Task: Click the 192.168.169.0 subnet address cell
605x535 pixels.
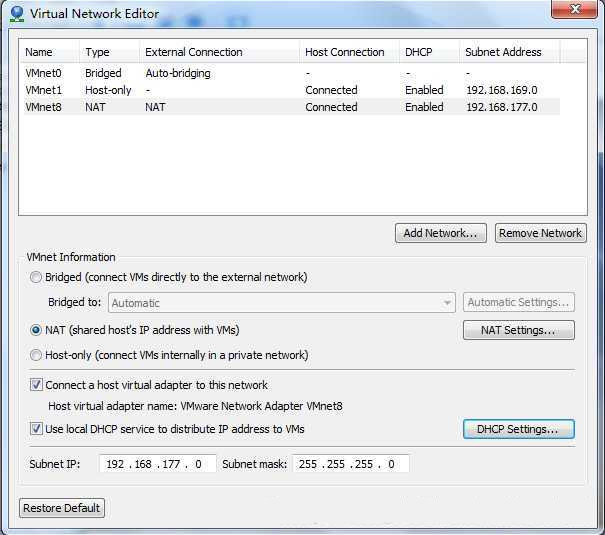Action: point(502,90)
